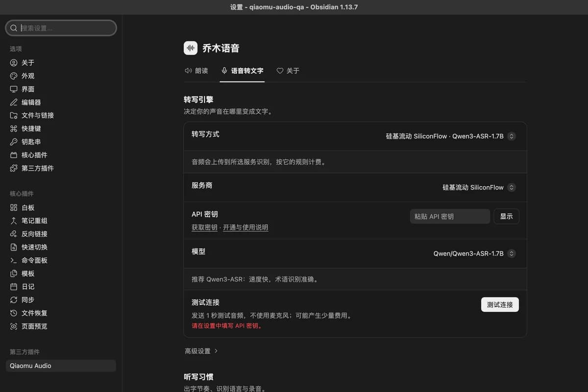
Task: Click the 听写习惯 section heading
Action: (x=198, y=377)
